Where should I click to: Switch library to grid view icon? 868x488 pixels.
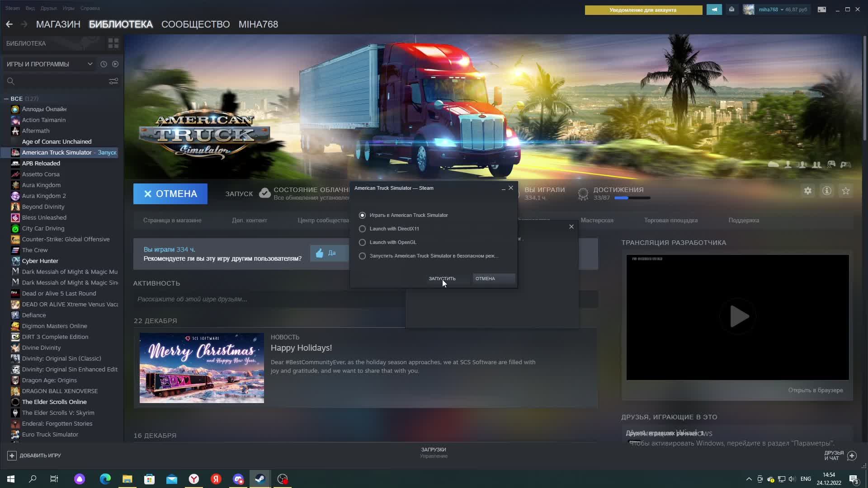point(113,43)
